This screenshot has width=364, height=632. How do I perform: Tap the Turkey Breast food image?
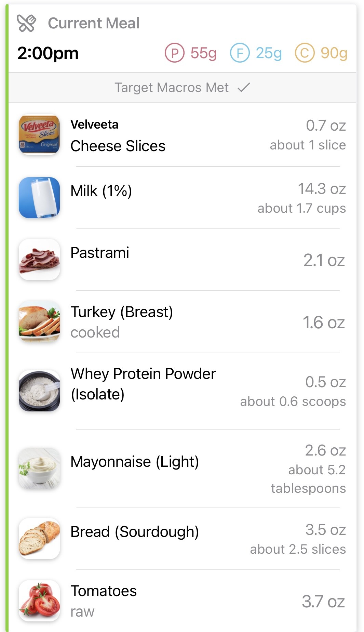pyautogui.click(x=39, y=321)
